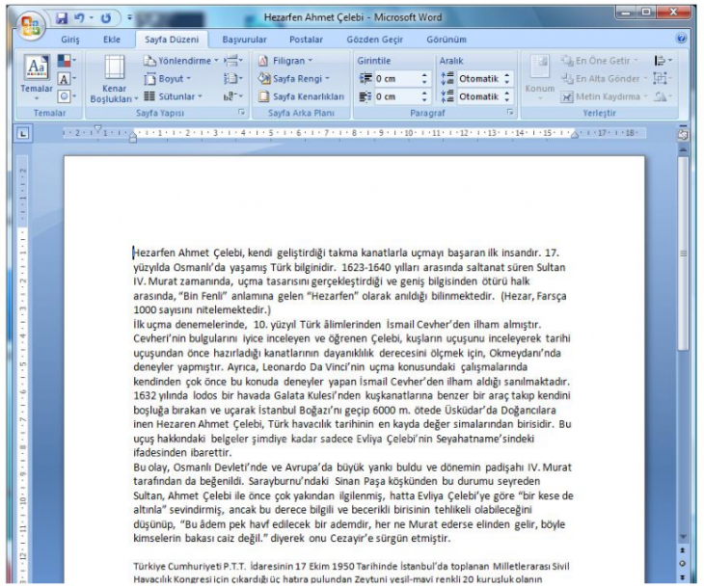Click the spacing before Otomatik field
Viewport: 704px width, 588px height.
pos(479,79)
